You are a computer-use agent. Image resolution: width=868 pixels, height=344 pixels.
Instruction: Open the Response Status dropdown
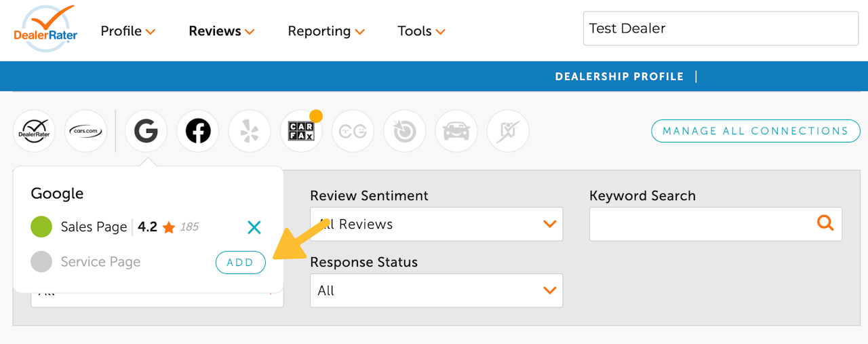(436, 290)
